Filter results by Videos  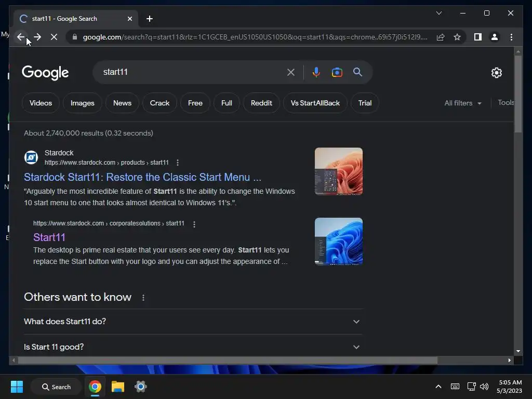click(x=41, y=103)
